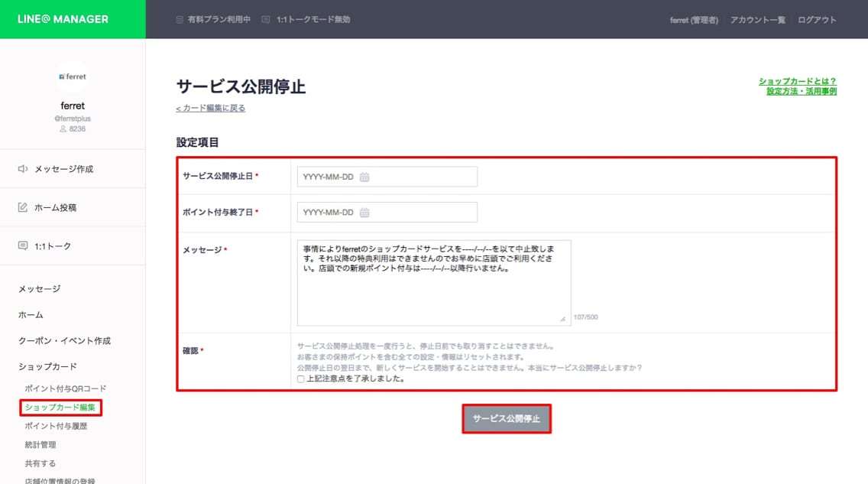The width and height of the screenshot is (868, 484).
Task: Click the ferret profile avatar
Action: 73,77
